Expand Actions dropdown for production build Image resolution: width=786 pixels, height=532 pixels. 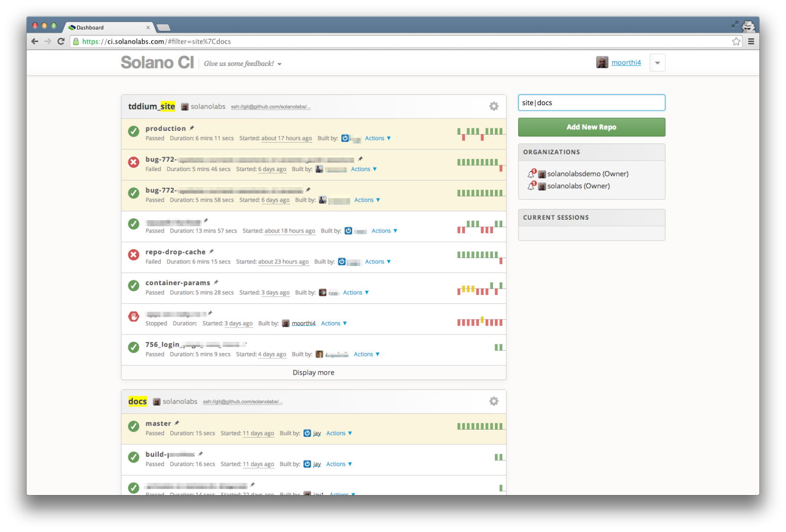(x=378, y=138)
